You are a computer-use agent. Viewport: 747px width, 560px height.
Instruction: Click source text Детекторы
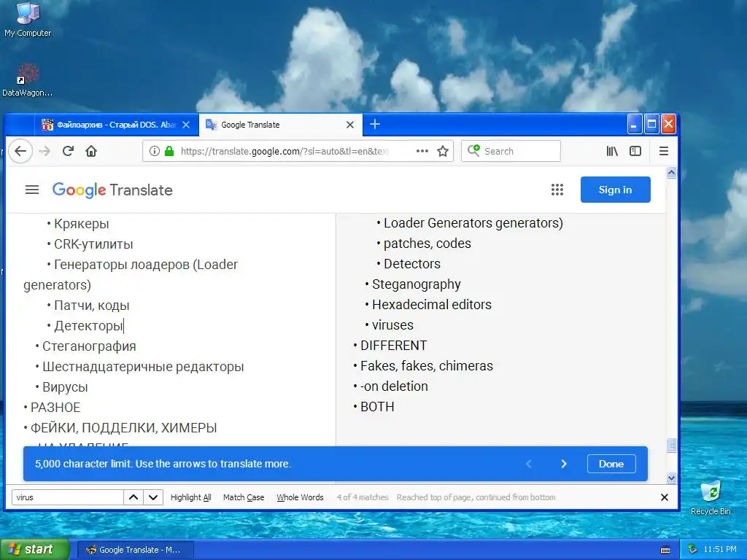click(x=88, y=326)
